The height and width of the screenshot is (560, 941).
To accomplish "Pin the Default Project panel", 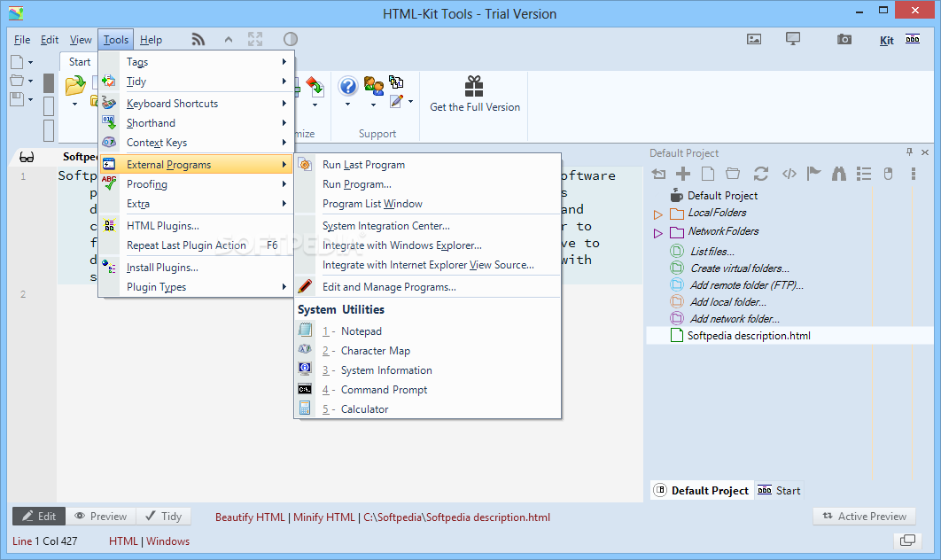I will click(909, 152).
